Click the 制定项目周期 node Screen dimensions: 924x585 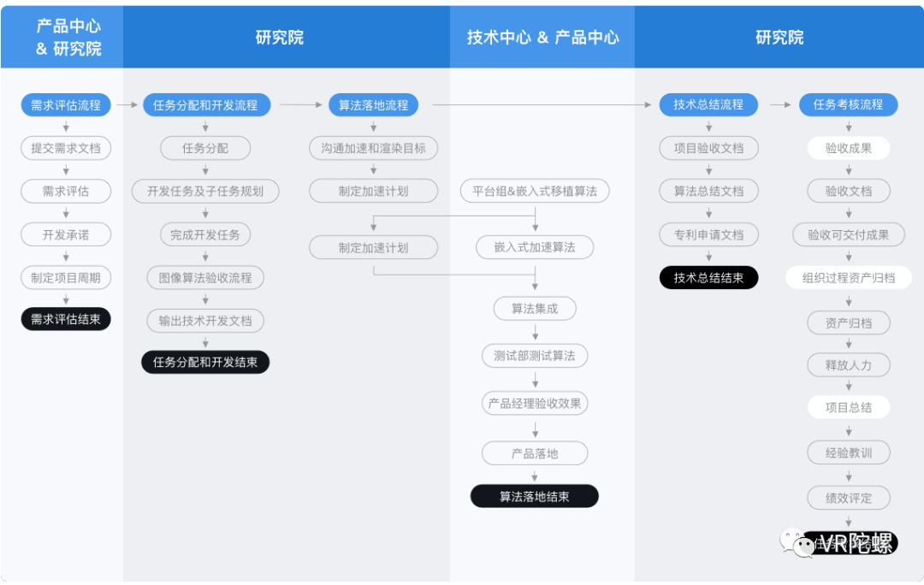[66, 277]
